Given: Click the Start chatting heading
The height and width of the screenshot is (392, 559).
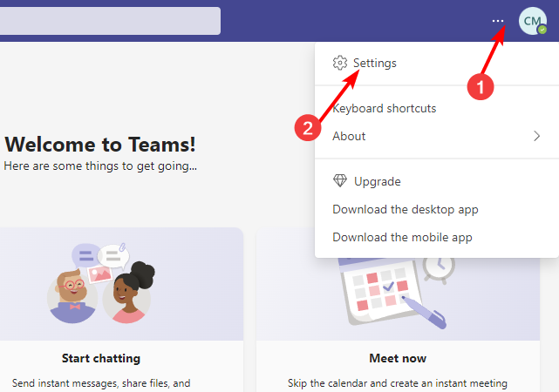Looking at the screenshot, I should [x=101, y=358].
